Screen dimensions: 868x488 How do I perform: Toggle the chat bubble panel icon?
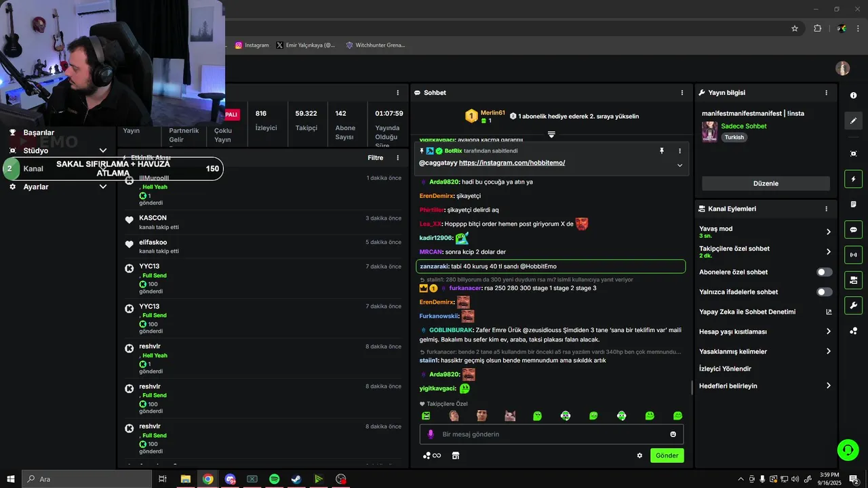coord(853,230)
